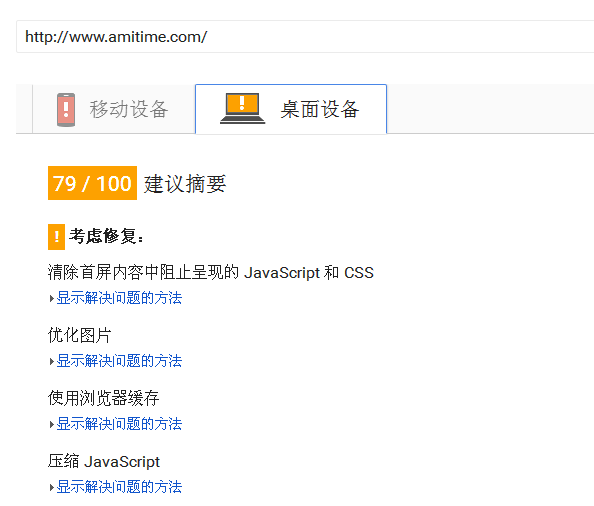
Task: Expand the triangle under 优化图片
Action: pyautogui.click(x=52, y=361)
